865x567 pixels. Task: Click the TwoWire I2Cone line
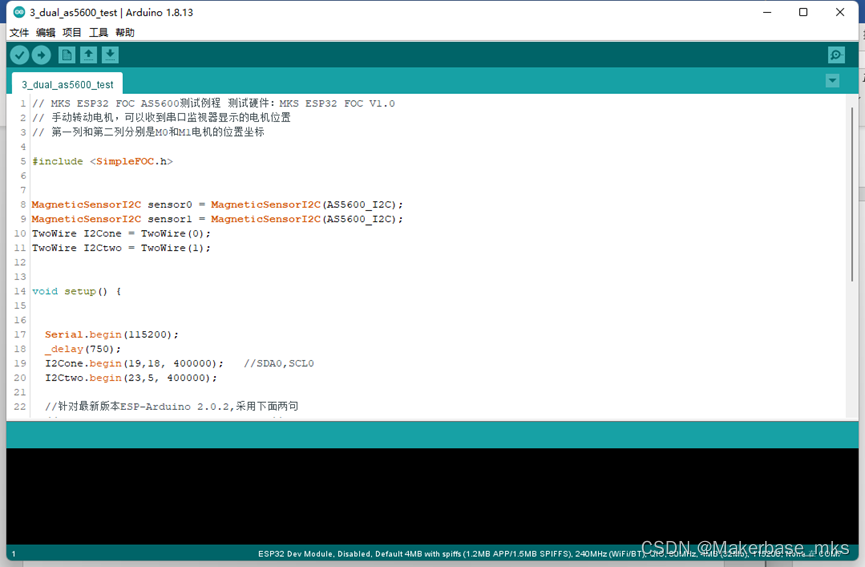coord(121,233)
